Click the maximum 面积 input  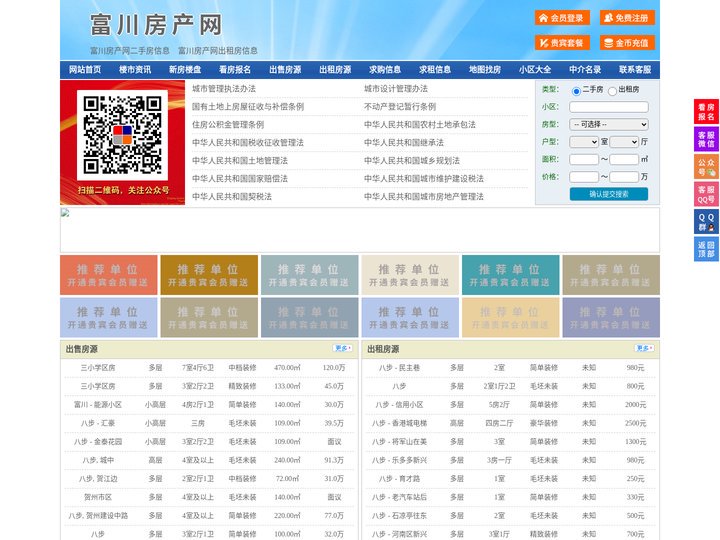click(x=624, y=159)
